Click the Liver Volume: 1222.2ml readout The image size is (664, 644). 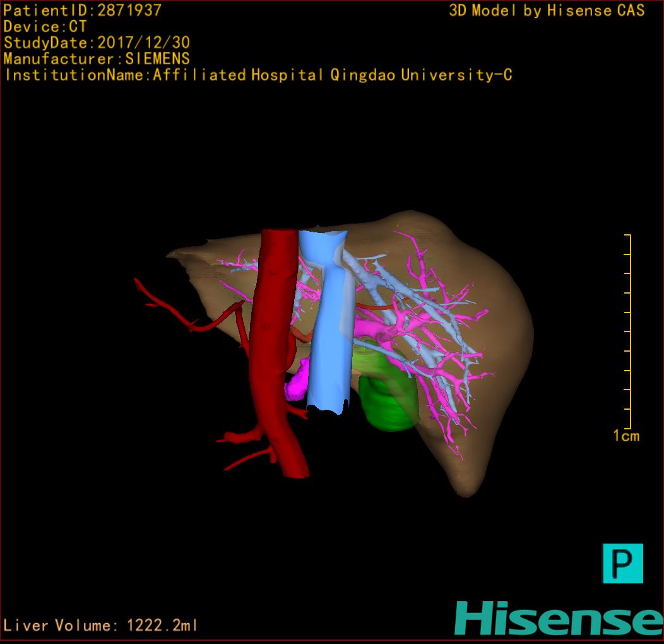pos(101,626)
